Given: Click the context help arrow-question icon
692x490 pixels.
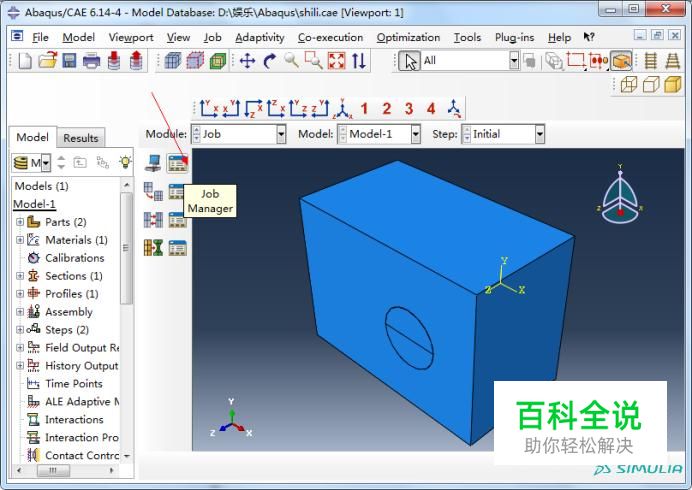Looking at the screenshot, I should (x=589, y=37).
